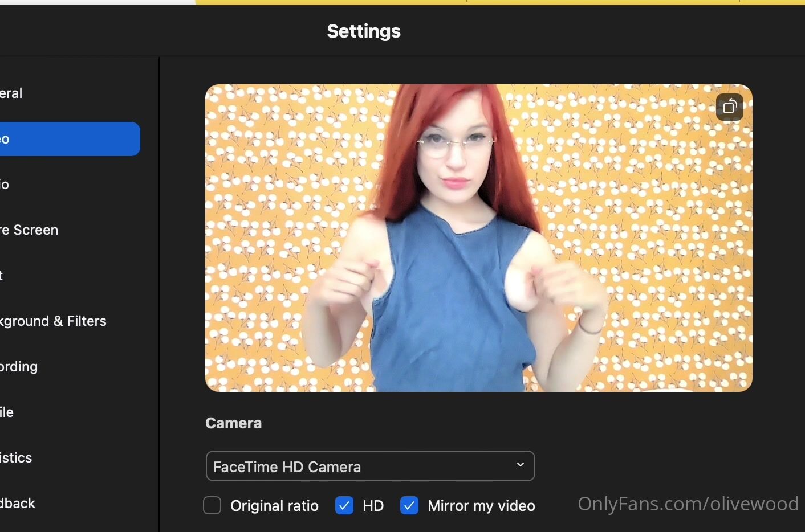Open the General settings section
This screenshot has height=532, width=805.
click(x=11, y=93)
